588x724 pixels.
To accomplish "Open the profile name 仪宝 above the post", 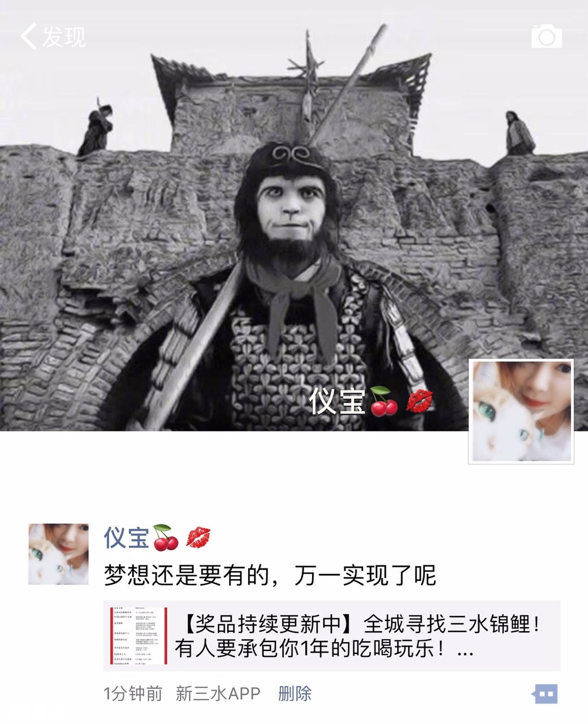I will tap(126, 537).
